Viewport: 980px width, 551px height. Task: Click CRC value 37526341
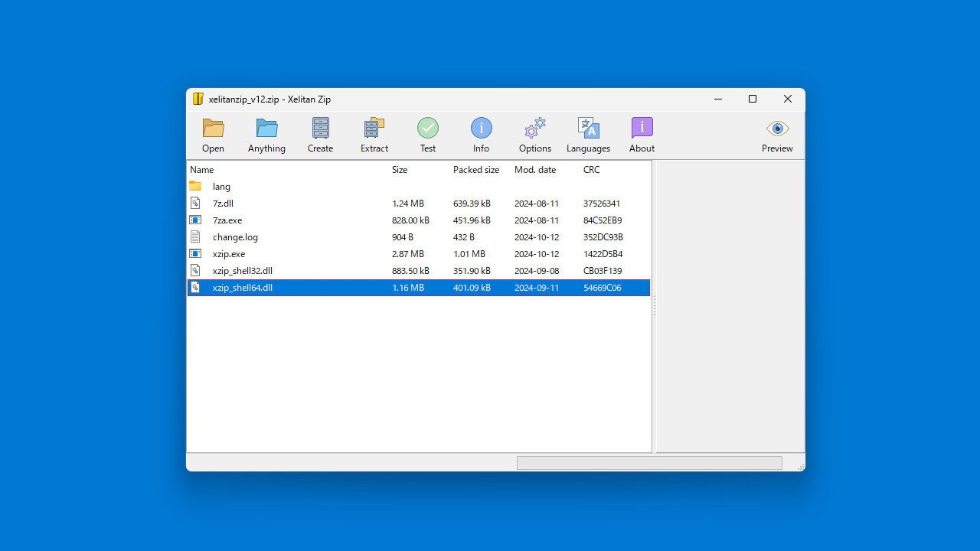(x=602, y=204)
